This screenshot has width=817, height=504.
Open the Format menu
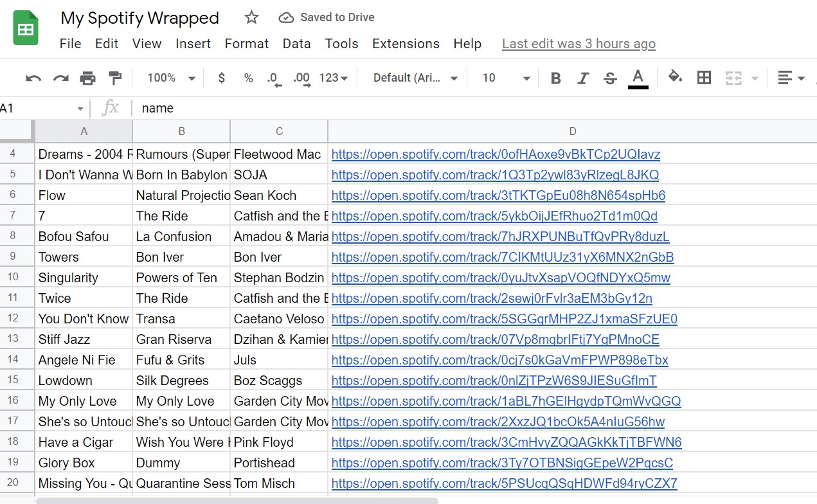246,44
